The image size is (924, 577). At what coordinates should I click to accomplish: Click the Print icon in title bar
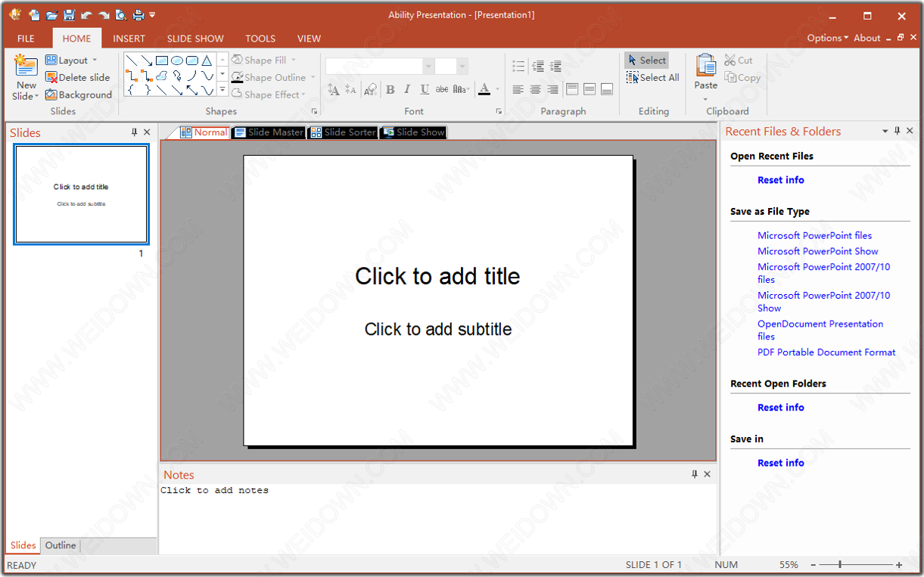point(138,15)
